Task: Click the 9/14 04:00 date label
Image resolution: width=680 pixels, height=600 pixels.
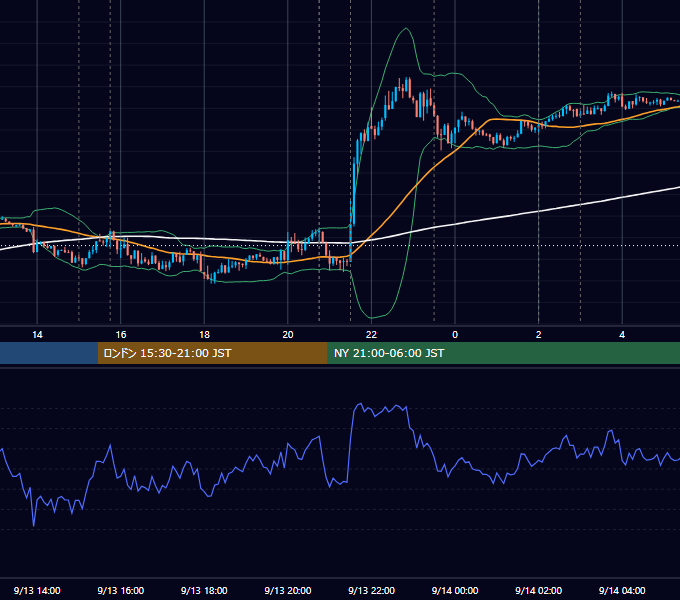Action: [x=622, y=590]
